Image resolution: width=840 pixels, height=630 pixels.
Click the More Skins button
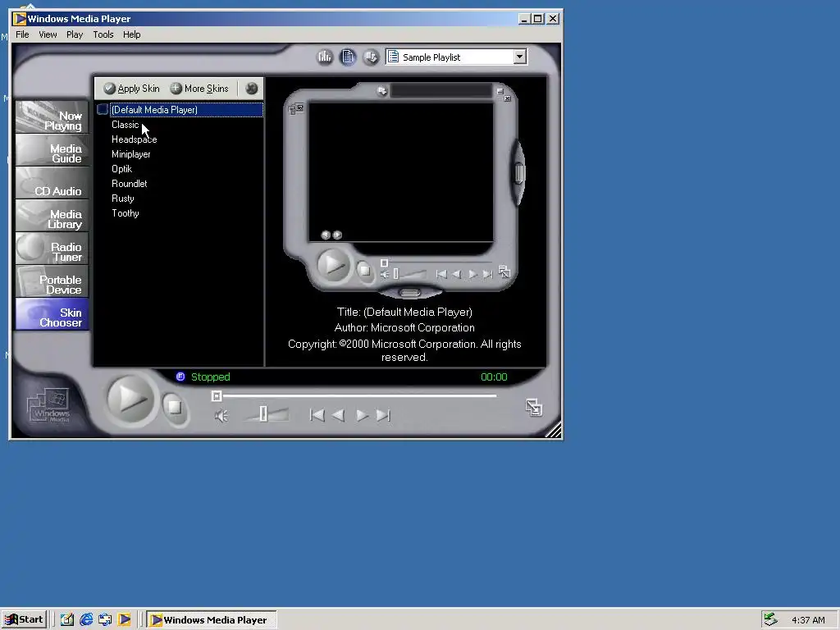199,89
